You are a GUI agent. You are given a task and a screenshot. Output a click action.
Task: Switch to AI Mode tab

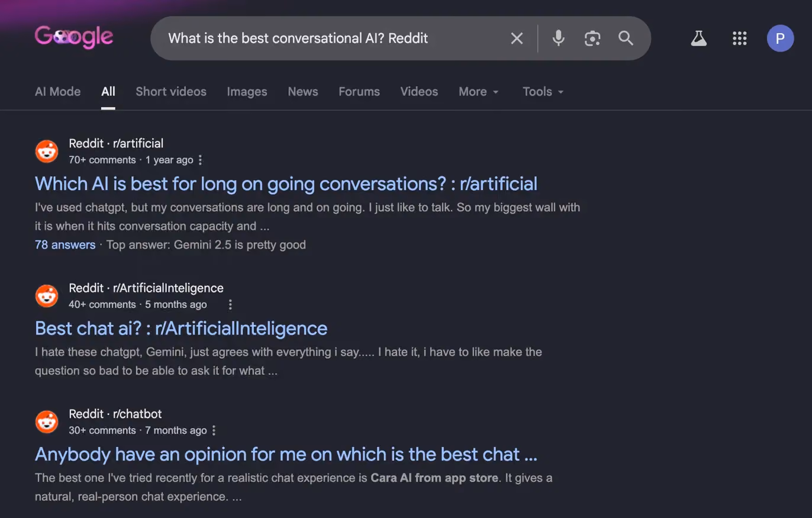(57, 92)
